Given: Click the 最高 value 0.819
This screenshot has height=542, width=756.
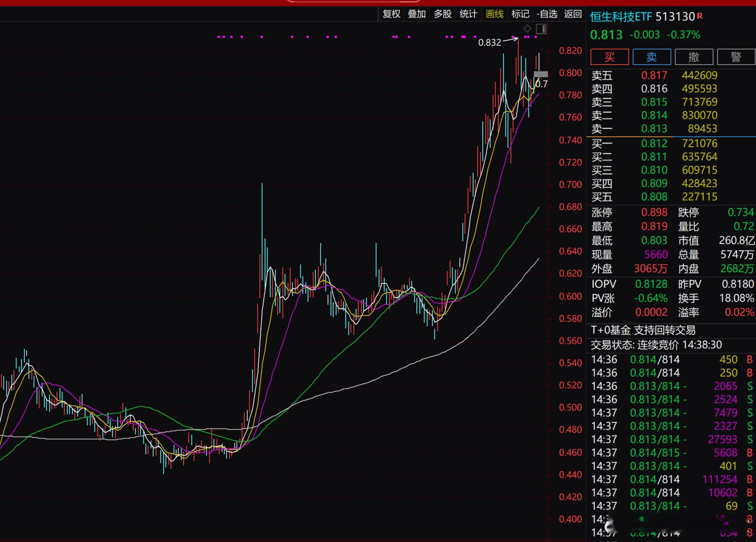Looking at the screenshot, I should click(x=654, y=226).
